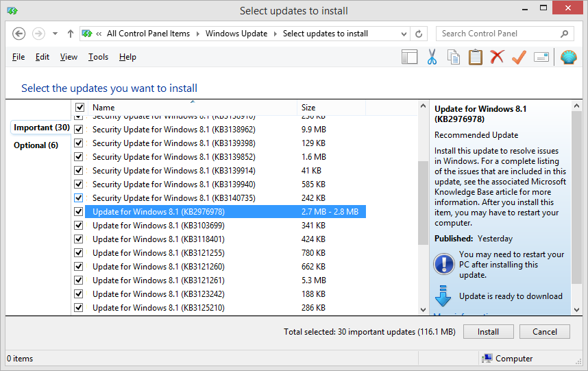Uncheck the KB3139914 security update
This screenshot has width=588, height=371.
78,171
